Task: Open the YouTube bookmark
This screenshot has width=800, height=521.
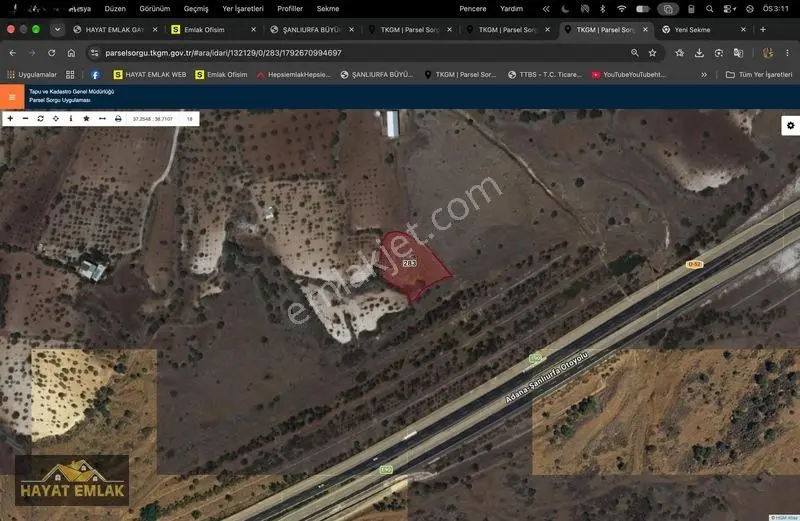Action: [x=629, y=75]
